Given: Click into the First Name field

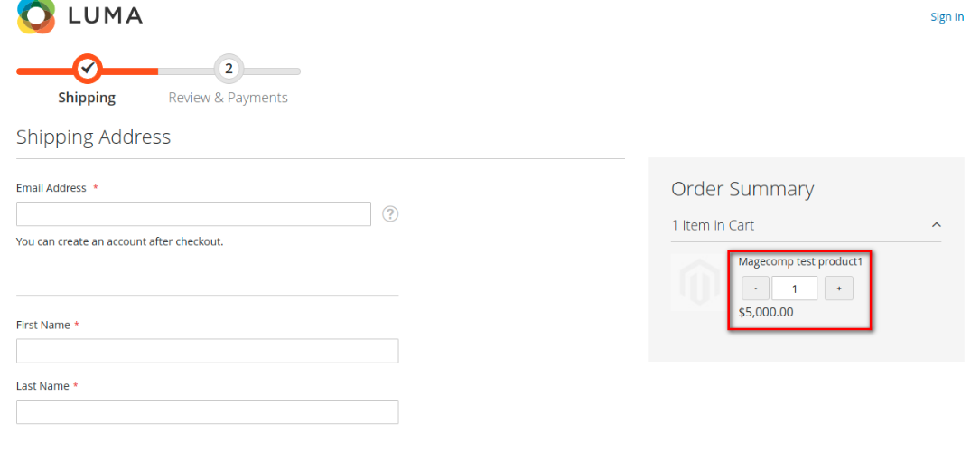Looking at the screenshot, I should point(207,351).
